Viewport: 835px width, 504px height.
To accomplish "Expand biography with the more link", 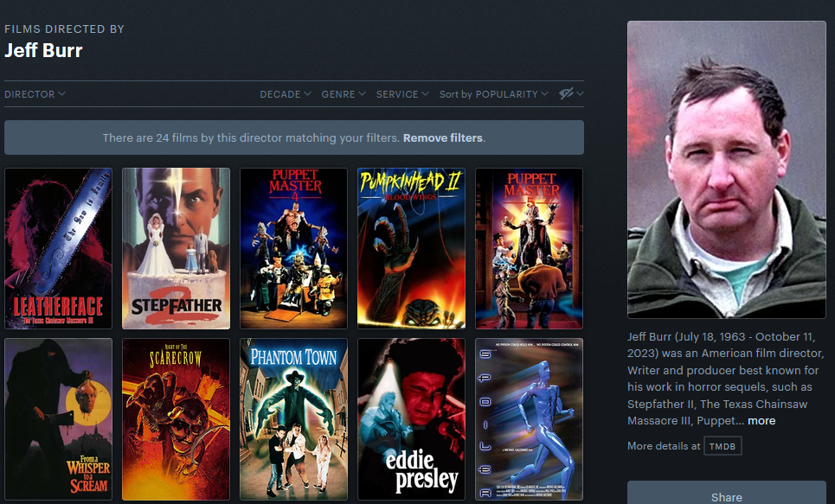I will [761, 420].
